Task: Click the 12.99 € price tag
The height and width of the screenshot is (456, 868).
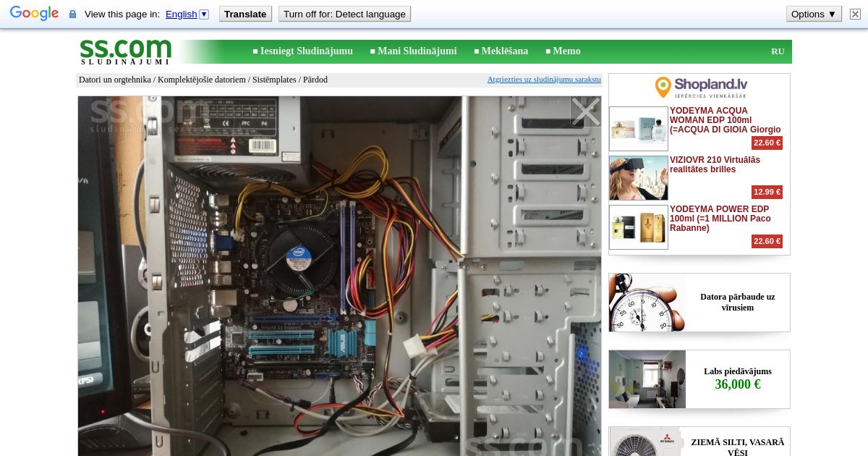Action: point(767,192)
